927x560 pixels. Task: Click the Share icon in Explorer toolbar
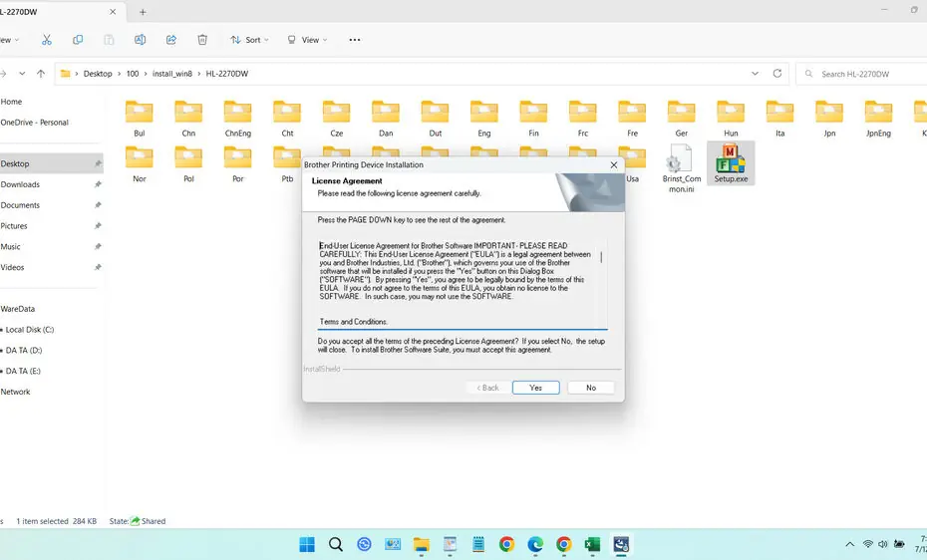pyautogui.click(x=170, y=40)
